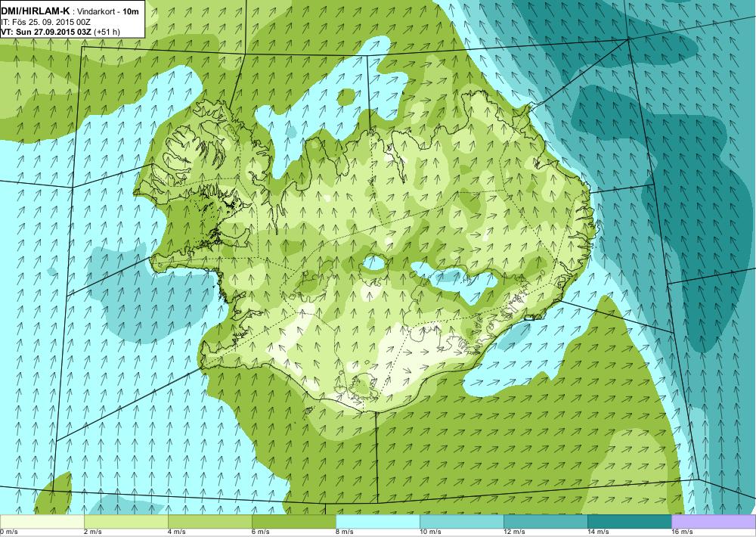Select the light cyan 8–10 m/s legend swatch
Screen dimensions: 756x537
[x=377, y=522]
